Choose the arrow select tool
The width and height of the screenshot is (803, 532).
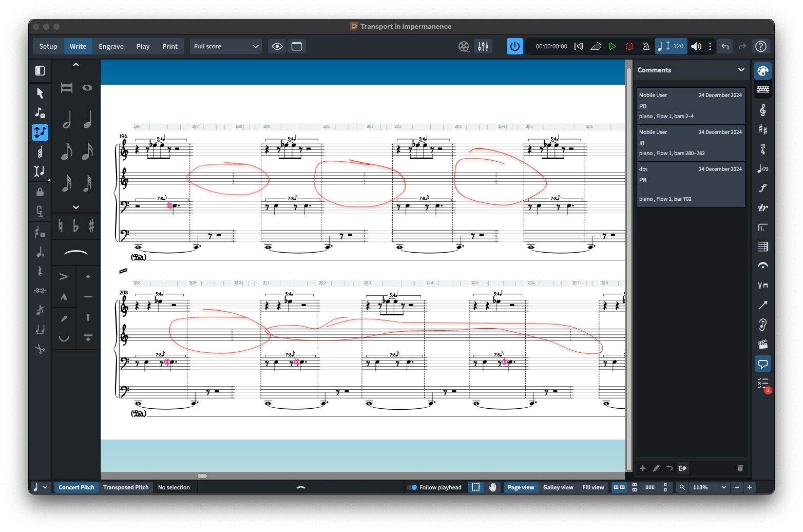[40, 93]
